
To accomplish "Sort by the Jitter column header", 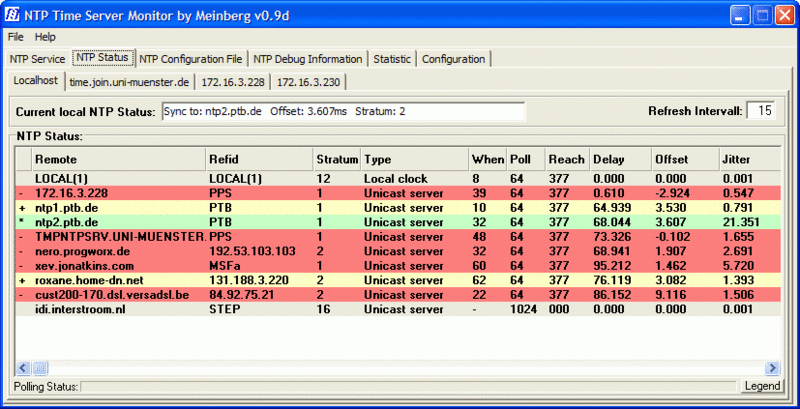I will [750, 160].
